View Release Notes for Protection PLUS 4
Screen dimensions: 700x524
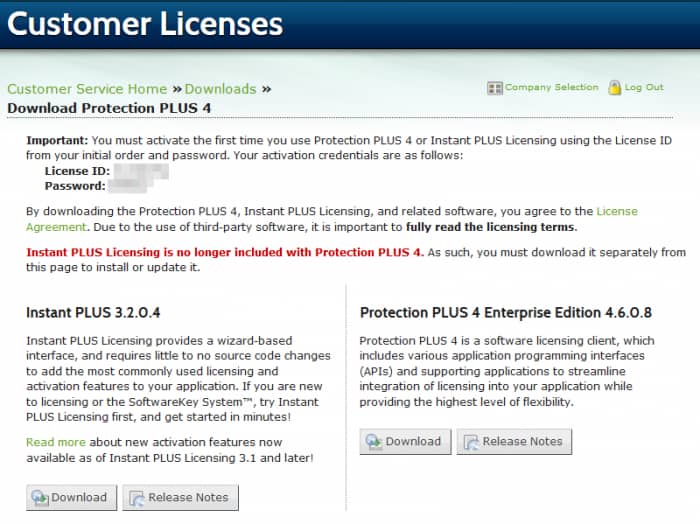point(514,441)
